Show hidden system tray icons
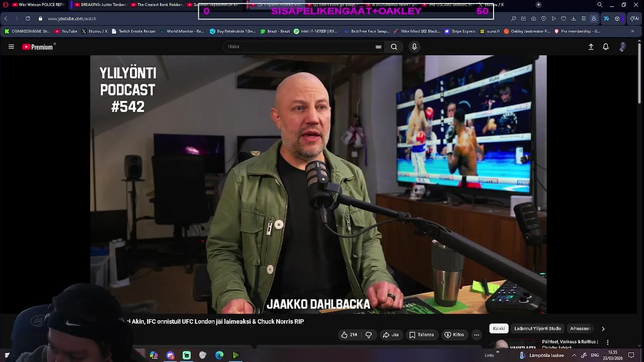Image resolution: width=644 pixels, height=362 pixels. 574,355
